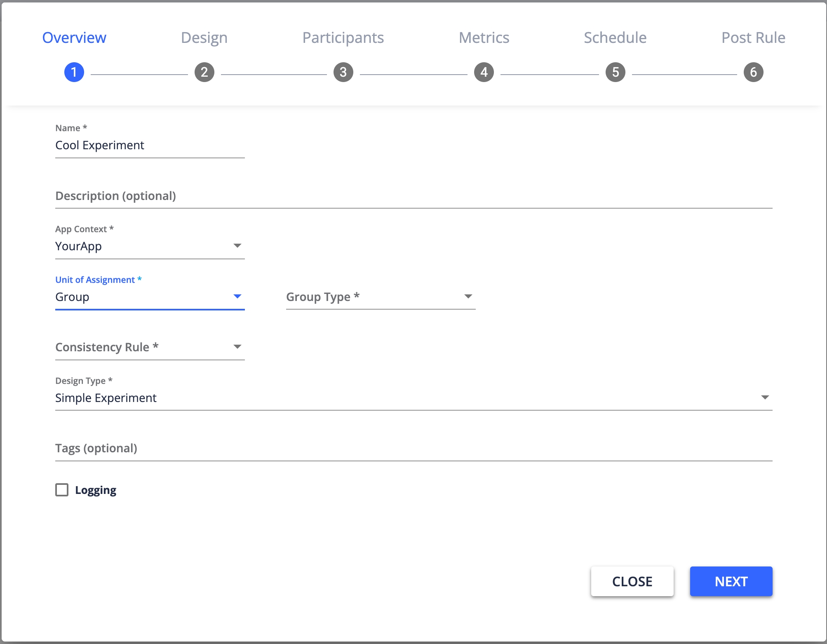Enable the Logging checkbox
This screenshot has width=827, height=644.
[x=62, y=490]
